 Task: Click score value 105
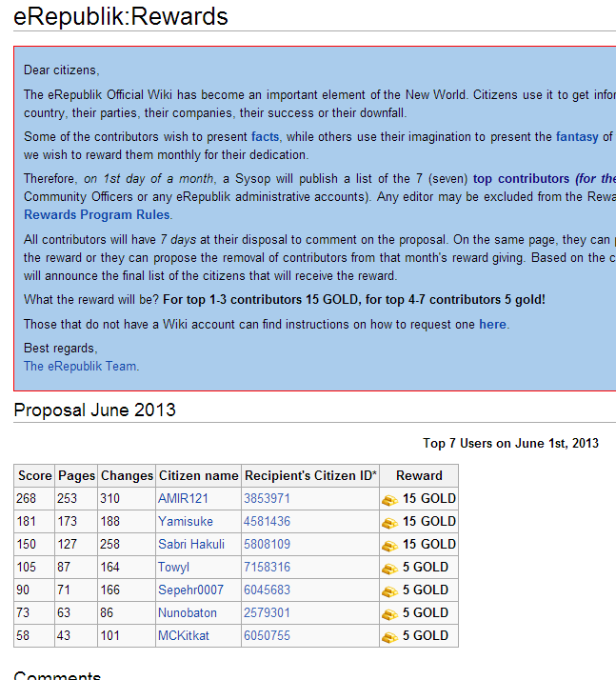[x=26, y=568]
